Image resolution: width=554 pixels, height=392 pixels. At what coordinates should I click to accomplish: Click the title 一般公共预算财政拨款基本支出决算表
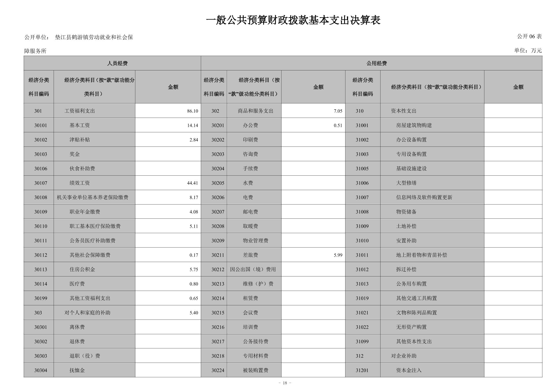[293, 20]
